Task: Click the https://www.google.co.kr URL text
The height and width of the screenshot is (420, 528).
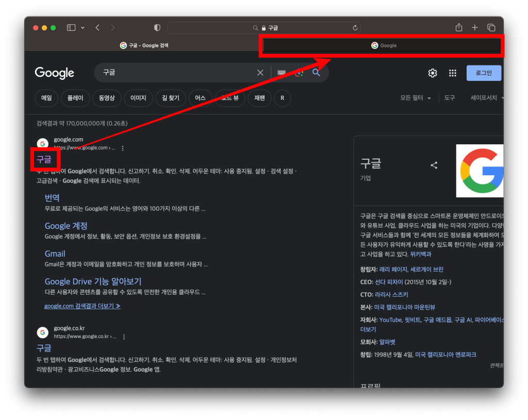Action: [x=81, y=336]
